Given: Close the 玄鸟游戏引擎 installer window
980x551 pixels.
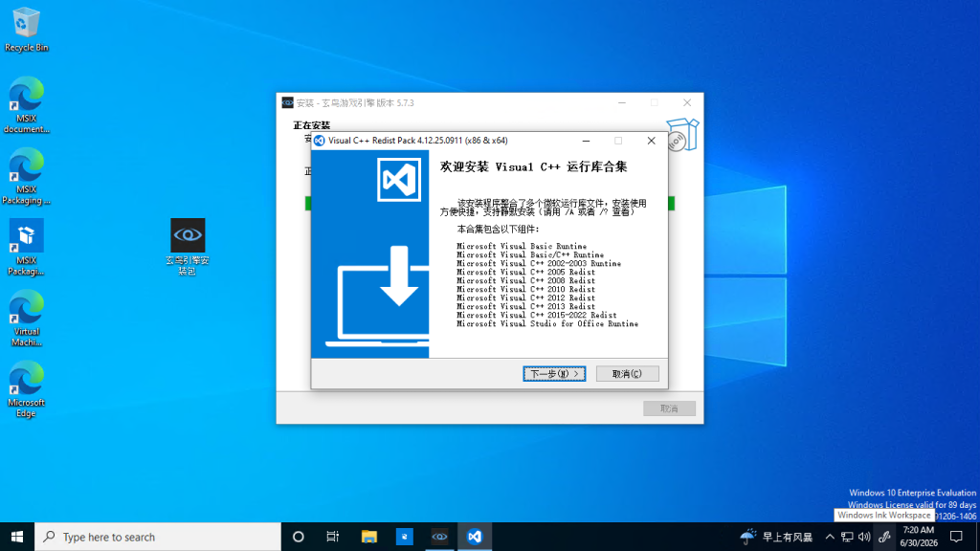Looking at the screenshot, I should pyautogui.click(x=687, y=103).
